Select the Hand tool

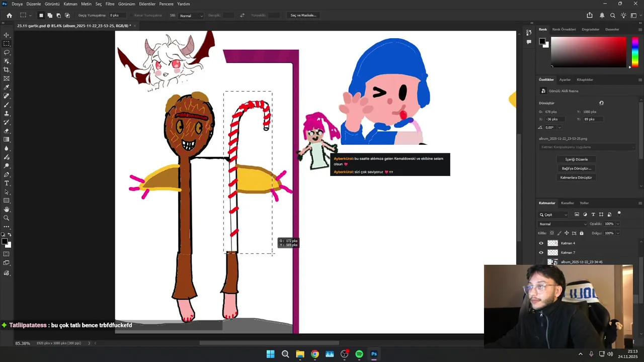coord(7,209)
